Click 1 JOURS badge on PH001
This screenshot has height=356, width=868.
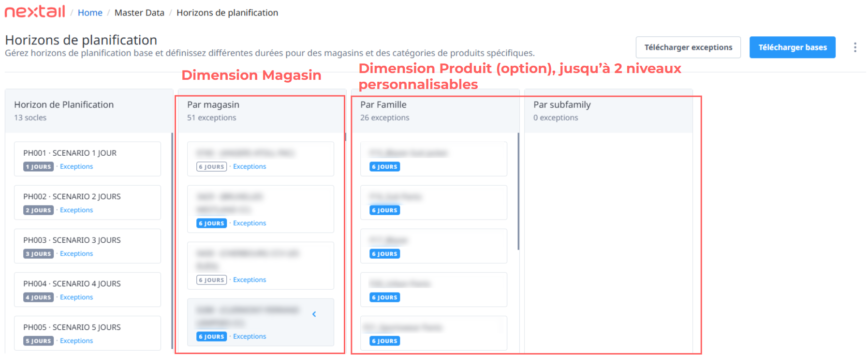(38, 167)
